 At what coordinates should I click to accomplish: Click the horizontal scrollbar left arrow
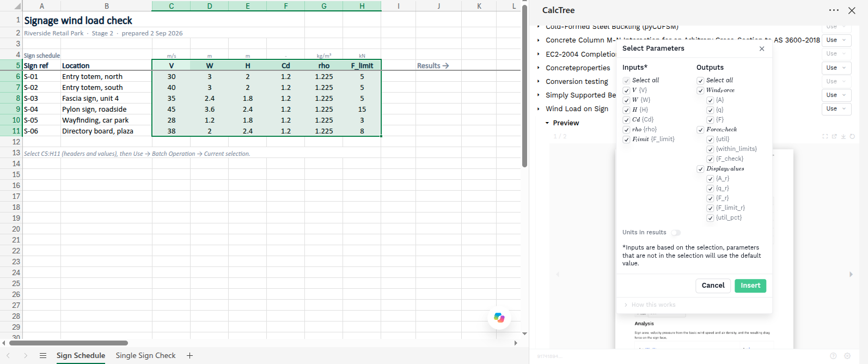pos(4,343)
